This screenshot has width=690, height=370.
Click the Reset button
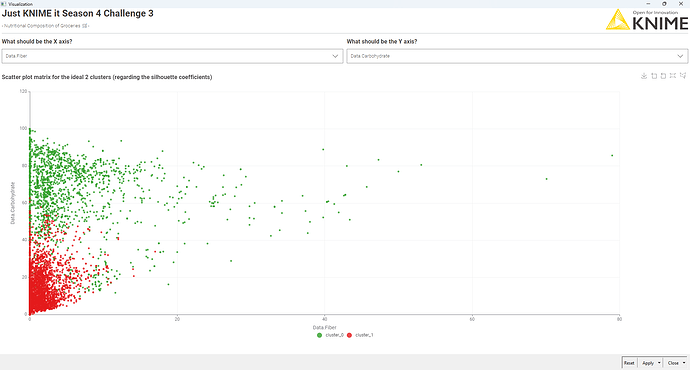[x=629, y=363]
